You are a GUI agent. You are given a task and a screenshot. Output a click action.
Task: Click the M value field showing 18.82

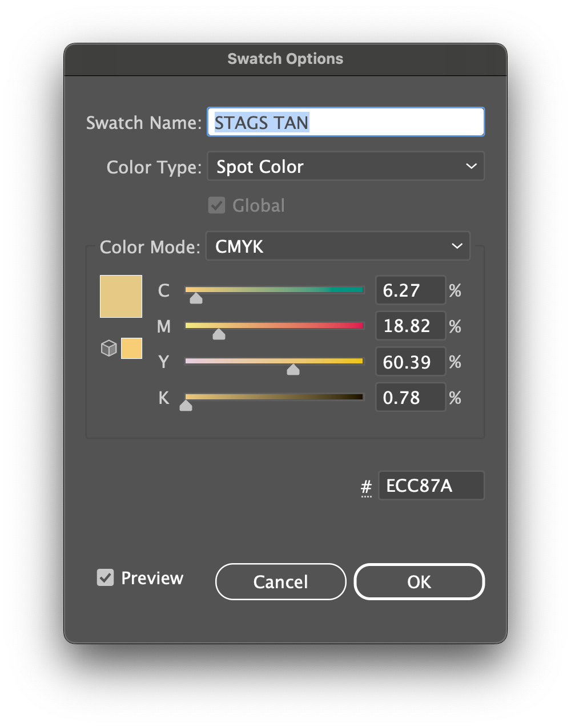(410, 326)
